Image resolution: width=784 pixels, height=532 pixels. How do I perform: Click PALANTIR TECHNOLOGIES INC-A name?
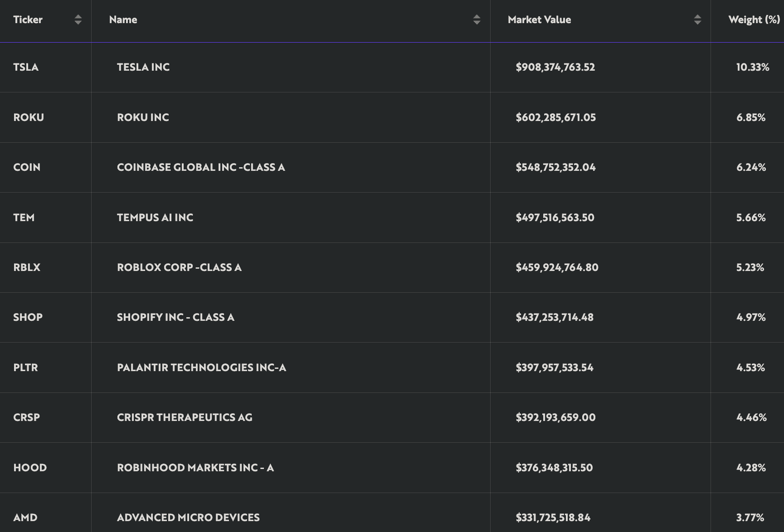pyautogui.click(x=201, y=368)
